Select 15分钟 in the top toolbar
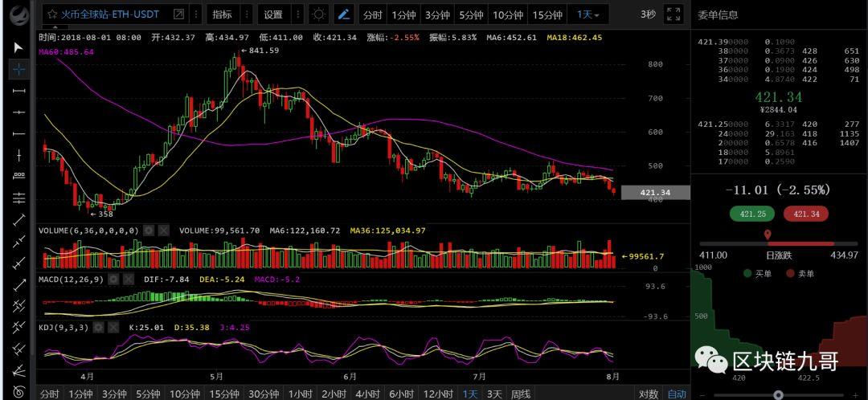Image resolution: width=868 pixels, height=400 pixels. pos(547,15)
